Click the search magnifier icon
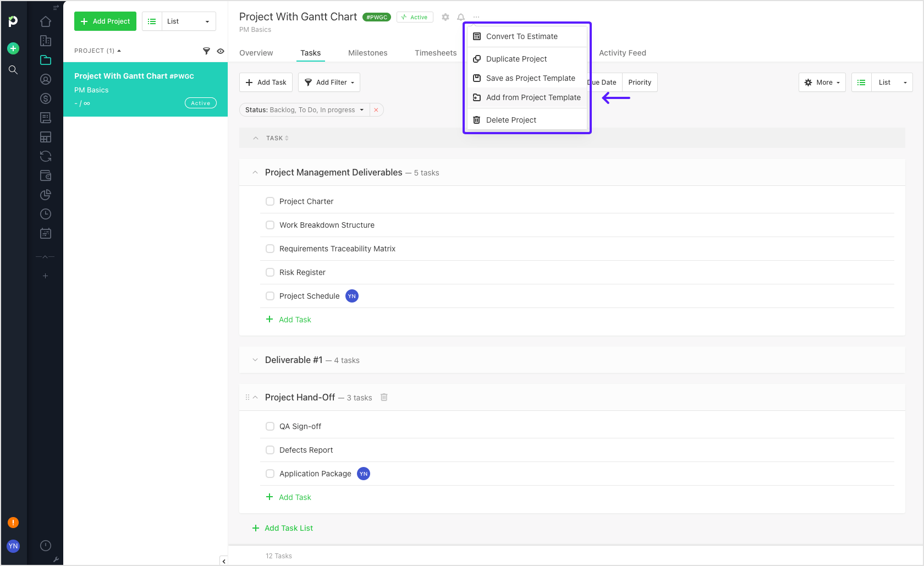Screen dimensions: 924x566 13,70
